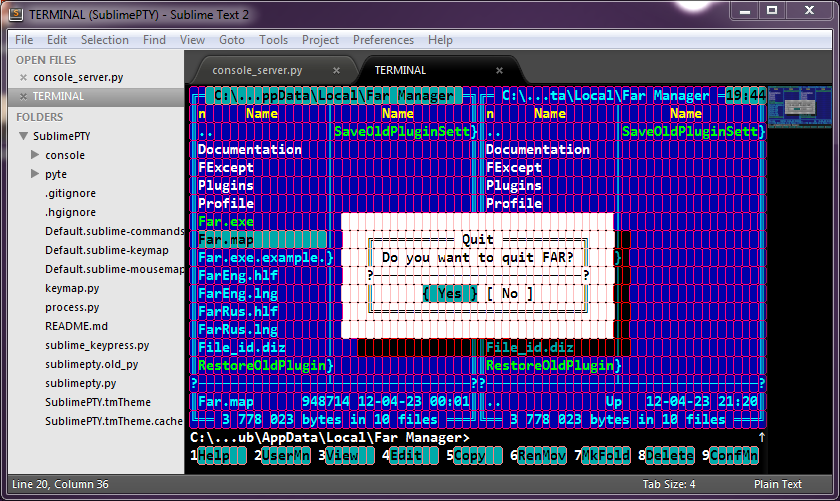
Task: Select Profile in right Far panel
Action: click(x=514, y=204)
